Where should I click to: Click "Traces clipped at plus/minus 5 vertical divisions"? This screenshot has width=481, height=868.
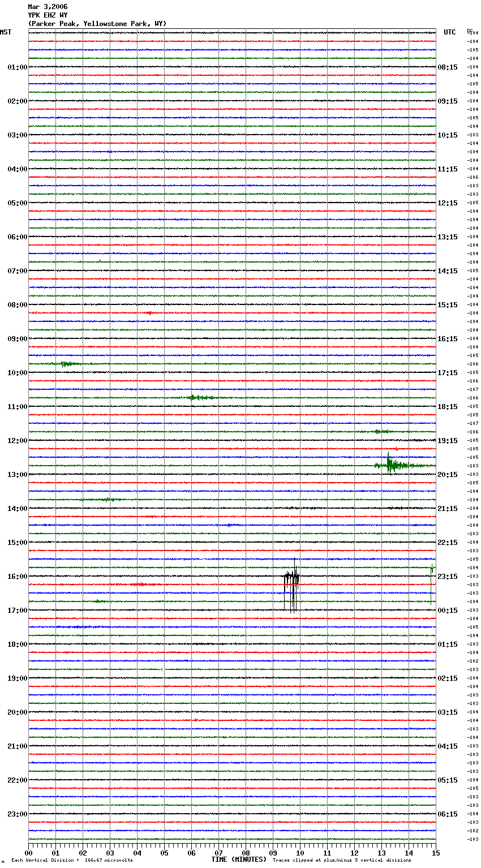pyautogui.click(x=342, y=861)
